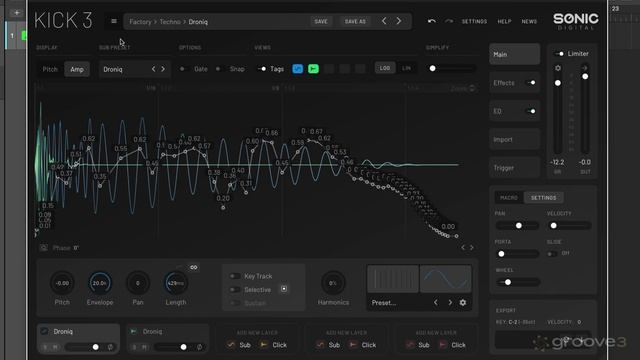Toggle the Slide switch

(x=551, y=253)
